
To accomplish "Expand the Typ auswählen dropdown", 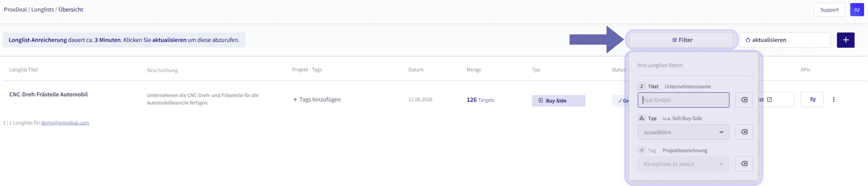I will pos(683,132).
